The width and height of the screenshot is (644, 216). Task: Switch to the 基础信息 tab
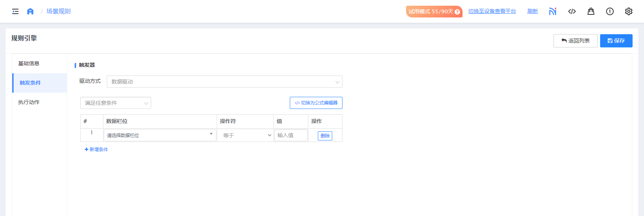tap(29, 63)
